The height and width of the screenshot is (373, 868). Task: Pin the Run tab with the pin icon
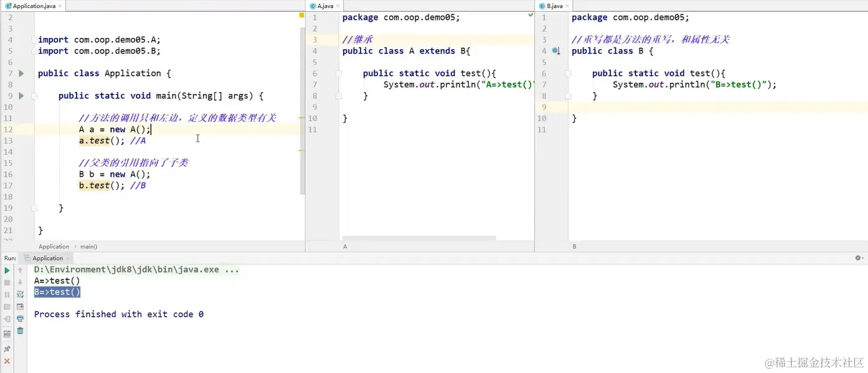point(7,349)
